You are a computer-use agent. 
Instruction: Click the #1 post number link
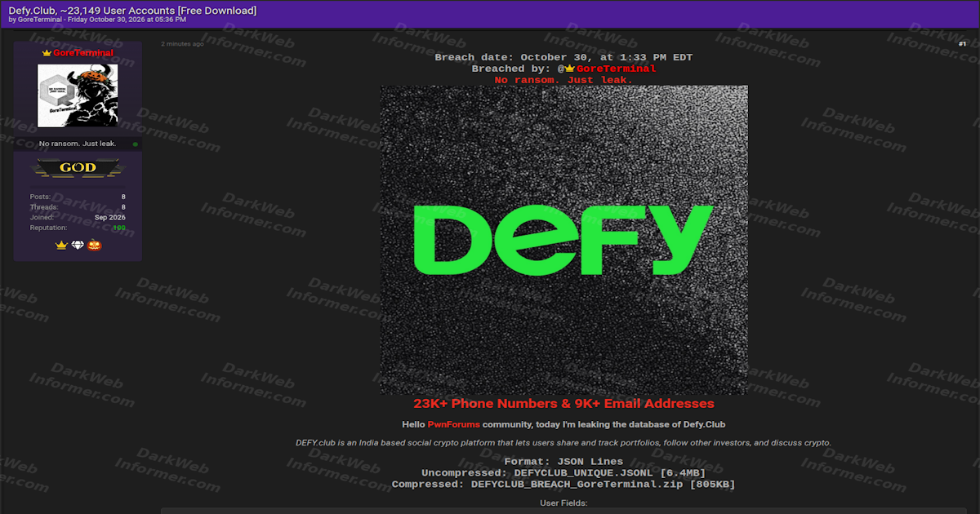pos(962,43)
